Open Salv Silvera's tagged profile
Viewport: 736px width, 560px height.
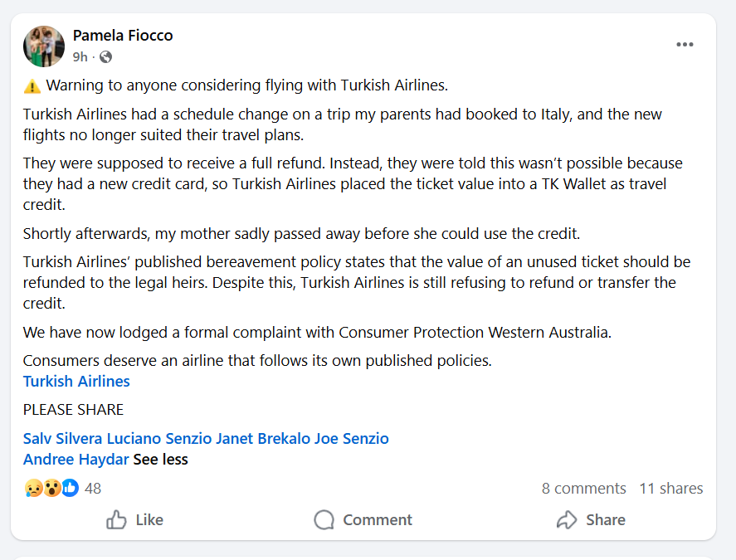click(63, 438)
